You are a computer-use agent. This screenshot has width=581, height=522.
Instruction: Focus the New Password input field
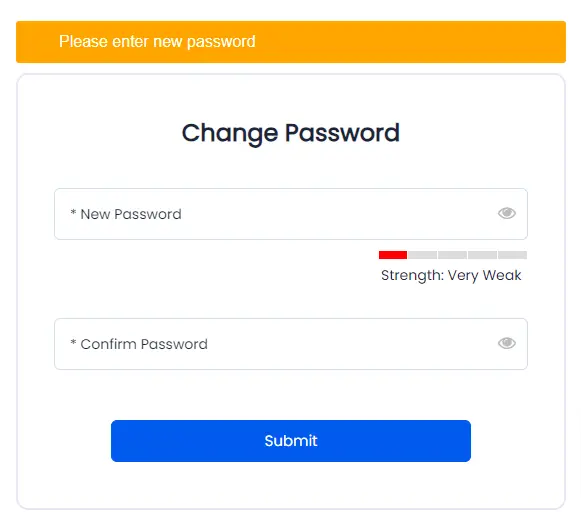[291, 214]
